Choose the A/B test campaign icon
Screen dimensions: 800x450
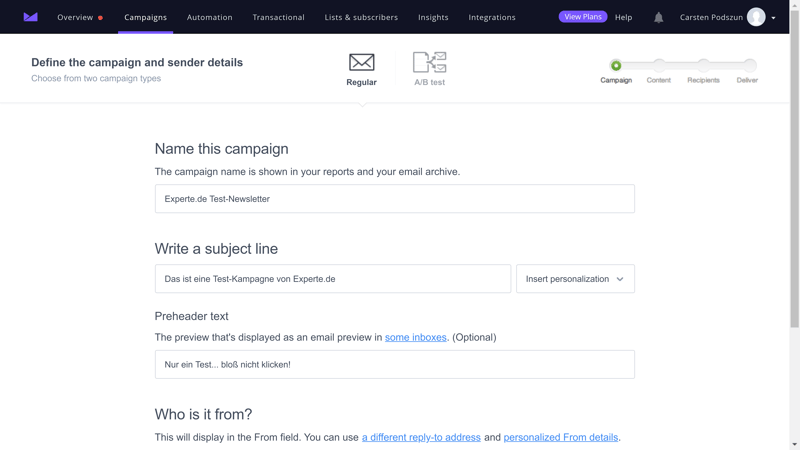pos(429,63)
